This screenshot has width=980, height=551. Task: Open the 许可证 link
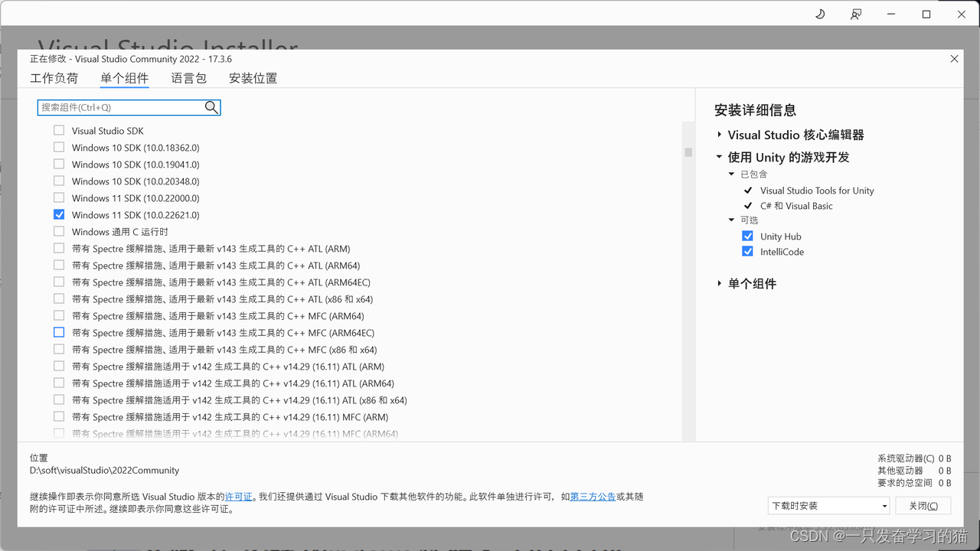[239, 497]
